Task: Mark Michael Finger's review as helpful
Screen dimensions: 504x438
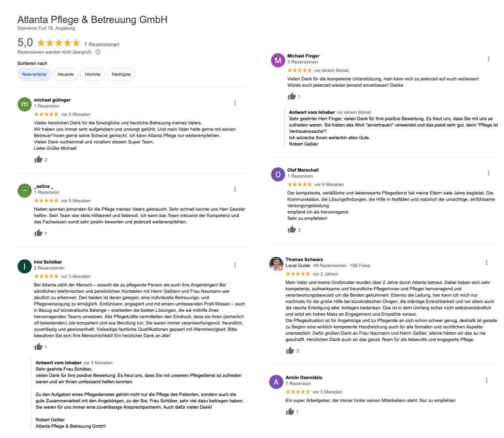Action: pyautogui.click(x=291, y=96)
